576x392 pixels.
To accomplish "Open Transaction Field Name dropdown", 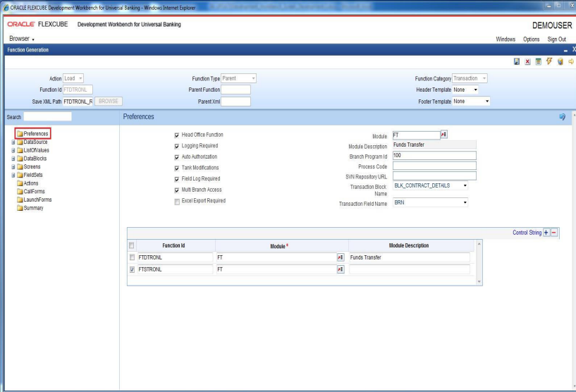I will 430,202.
